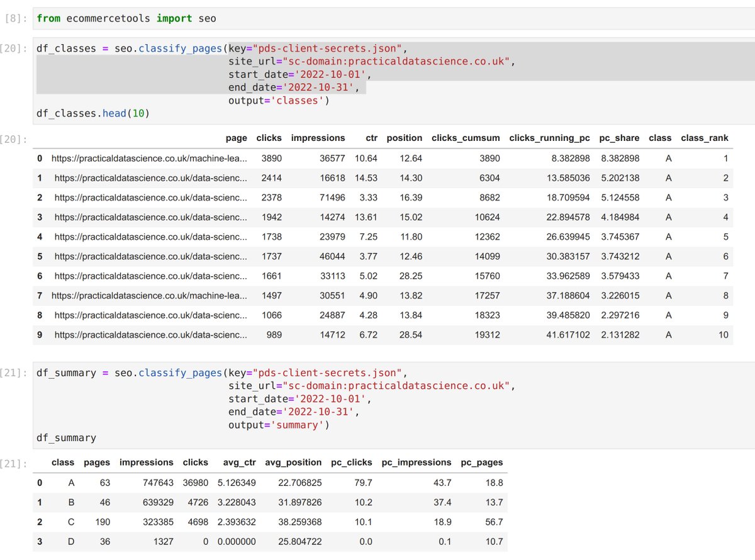Click the 'position' header in classes table
The height and width of the screenshot is (560, 755).
point(405,138)
